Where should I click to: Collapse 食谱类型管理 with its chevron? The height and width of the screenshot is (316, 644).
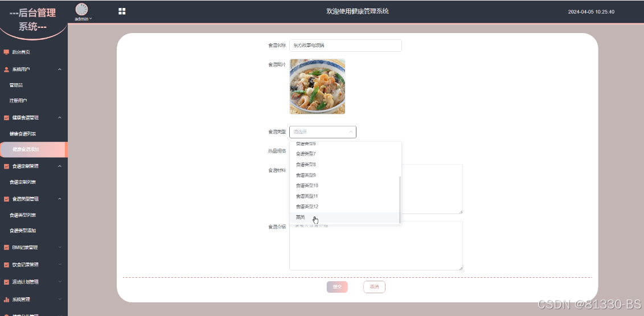click(60, 199)
